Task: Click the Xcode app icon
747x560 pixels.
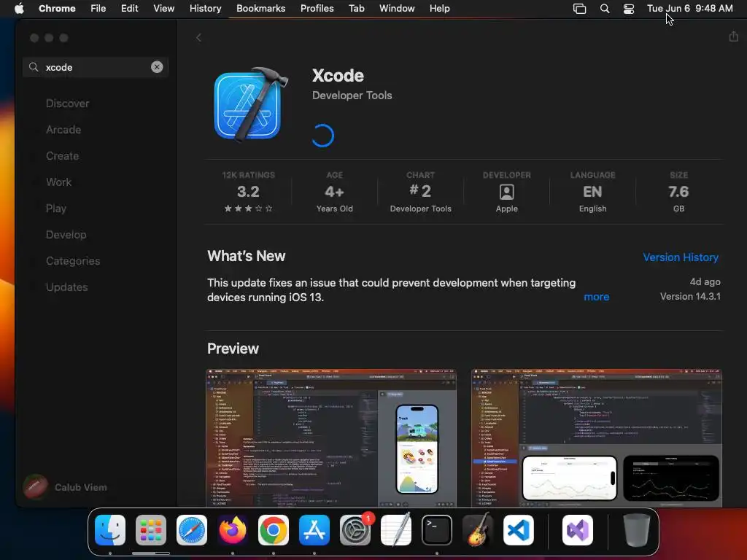Action: pos(251,105)
